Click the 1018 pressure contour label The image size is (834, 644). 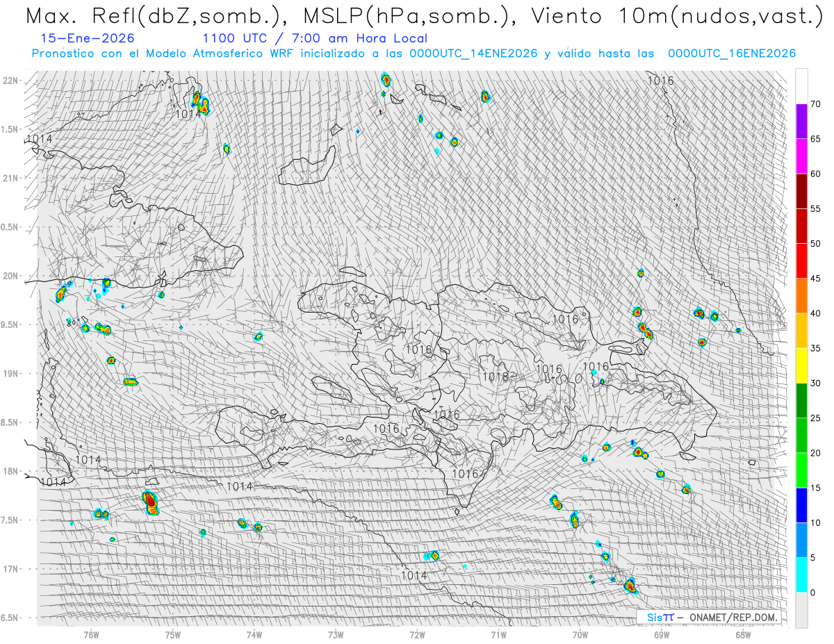(x=496, y=377)
